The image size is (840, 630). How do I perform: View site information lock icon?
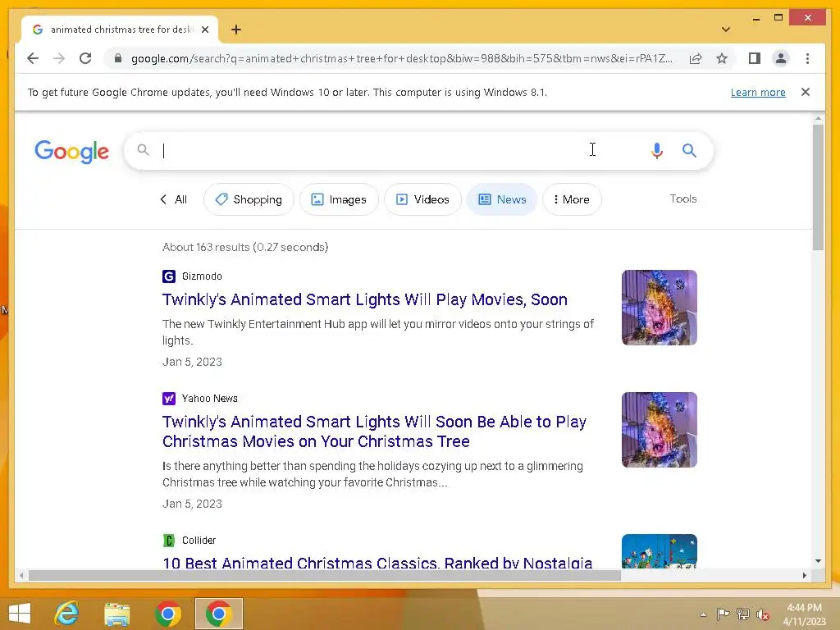coord(118,58)
